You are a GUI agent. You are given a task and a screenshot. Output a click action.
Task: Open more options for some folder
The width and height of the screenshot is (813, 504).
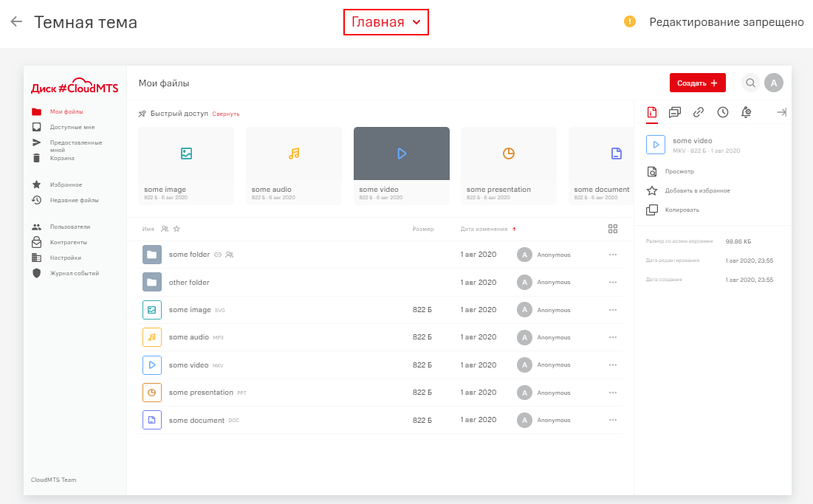point(612,255)
